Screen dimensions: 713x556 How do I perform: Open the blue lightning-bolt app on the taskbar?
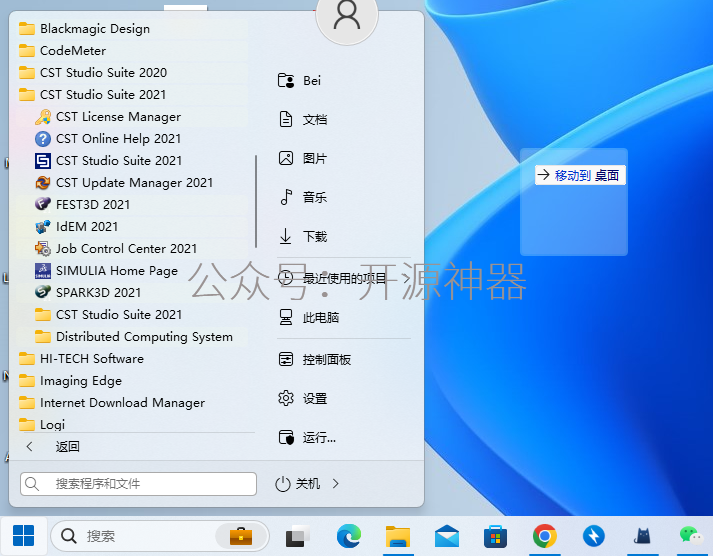tap(594, 536)
